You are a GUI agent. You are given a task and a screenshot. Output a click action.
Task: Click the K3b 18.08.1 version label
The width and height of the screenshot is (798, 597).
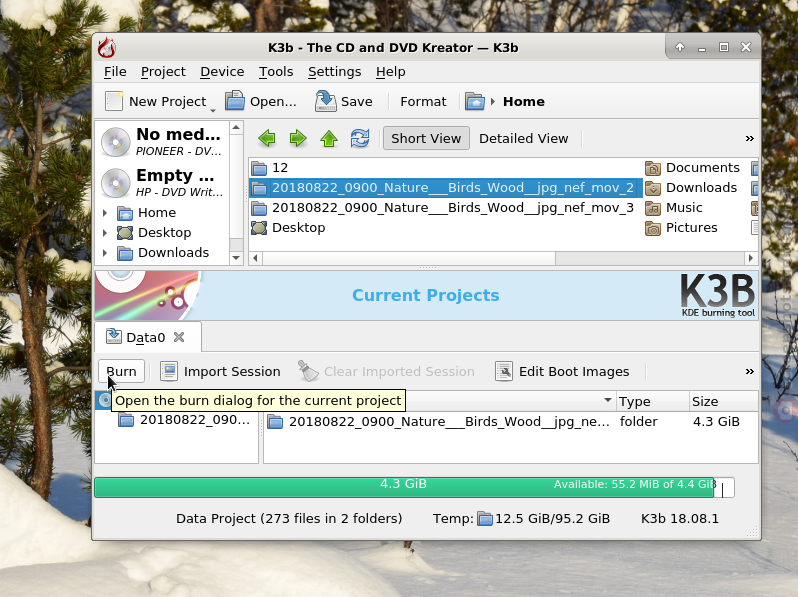(x=679, y=519)
